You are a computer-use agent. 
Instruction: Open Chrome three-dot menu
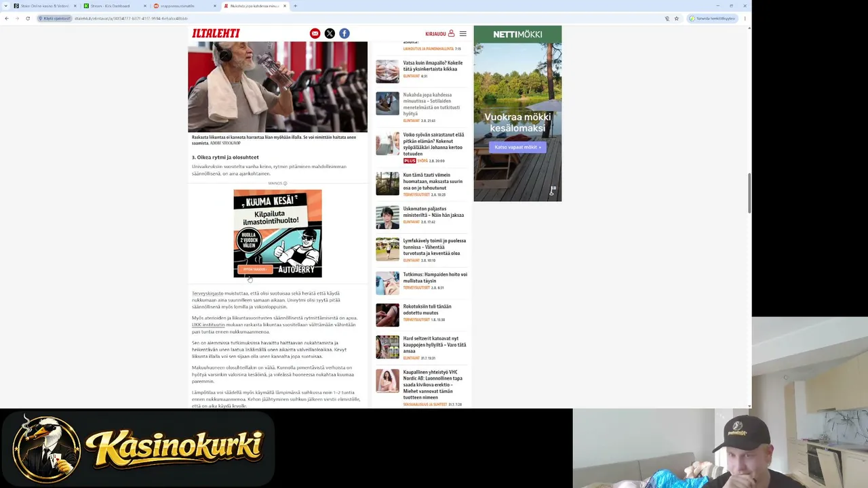[x=745, y=18]
